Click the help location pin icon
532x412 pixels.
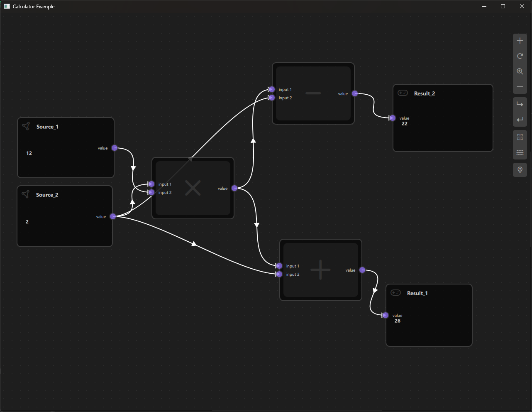click(520, 170)
